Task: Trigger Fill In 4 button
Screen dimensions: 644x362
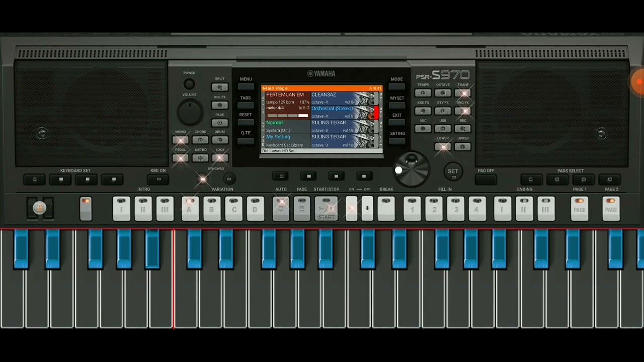Action: [477, 209]
